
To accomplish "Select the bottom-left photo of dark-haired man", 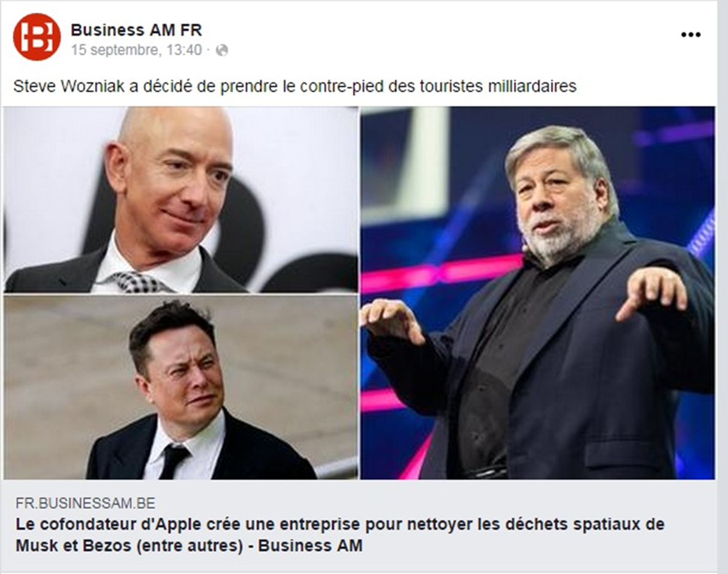I will click(181, 388).
